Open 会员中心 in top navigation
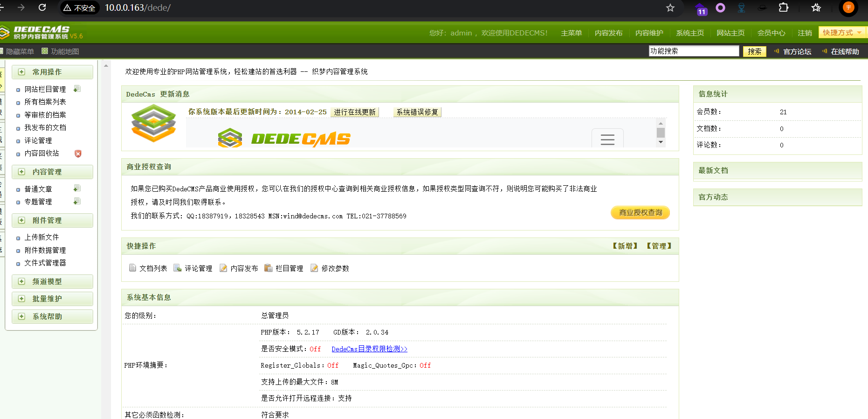 pos(771,33)
